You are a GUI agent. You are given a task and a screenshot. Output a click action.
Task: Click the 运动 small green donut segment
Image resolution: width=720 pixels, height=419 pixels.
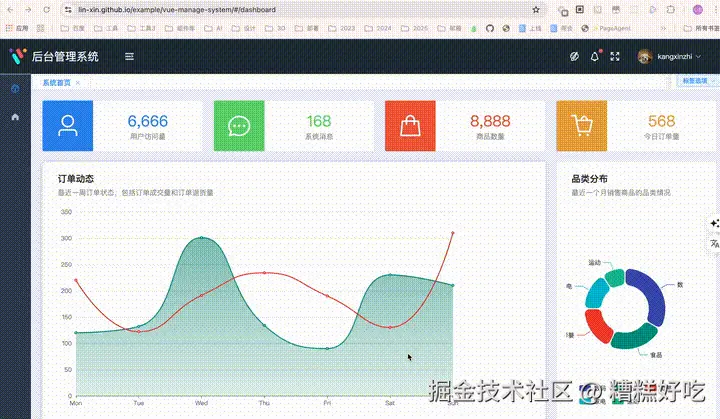[614, 278]
